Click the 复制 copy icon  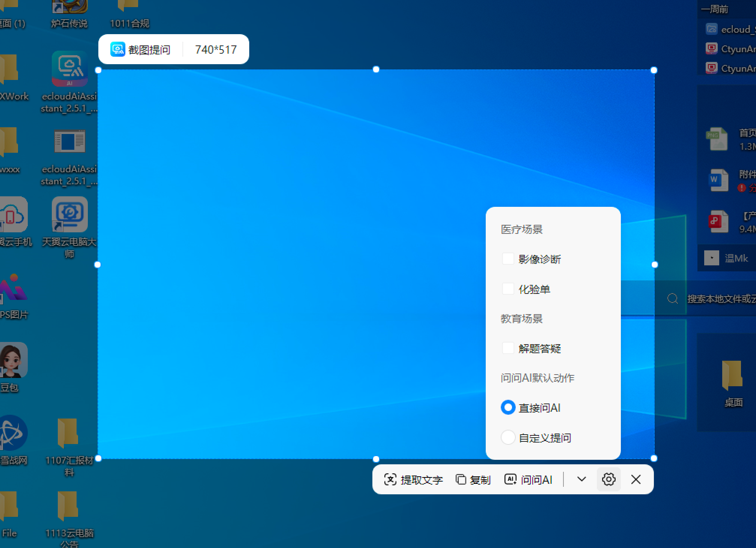pos(461,479)
